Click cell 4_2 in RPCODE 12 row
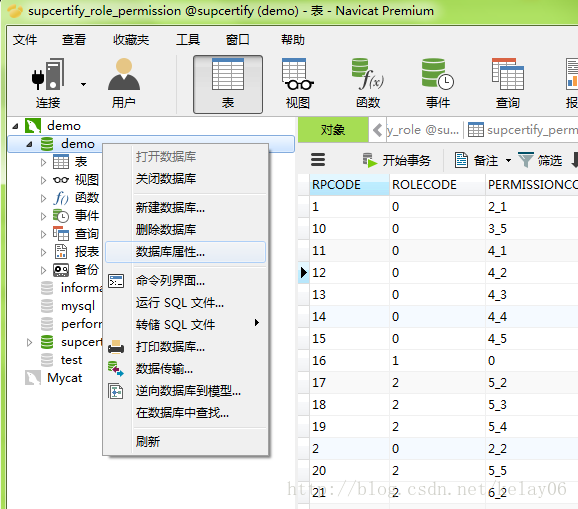 (x=532, y=273)
